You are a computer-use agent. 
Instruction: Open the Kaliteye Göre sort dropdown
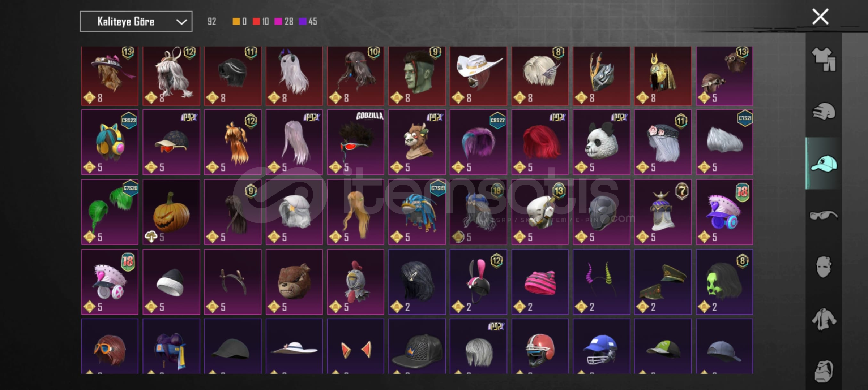(136, 22)
